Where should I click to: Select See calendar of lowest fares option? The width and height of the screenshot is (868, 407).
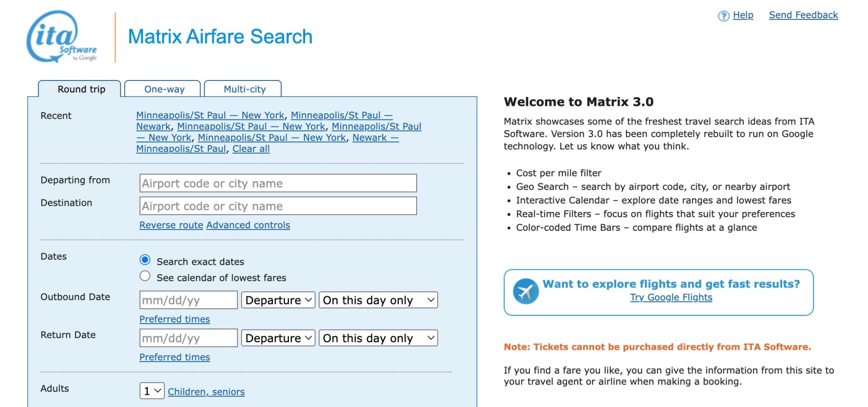[145, 276]
